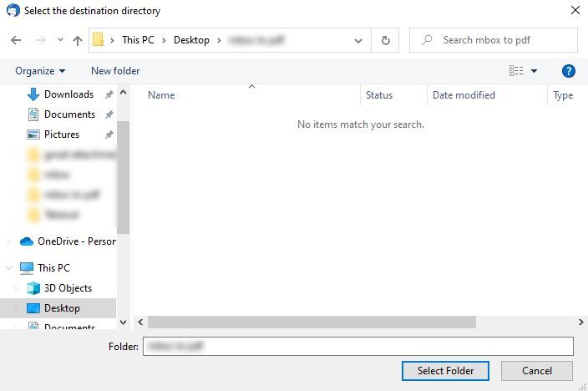Open the Pictures quick access folder
This screenshot has height=391, width=588.
tap(62, 135)
